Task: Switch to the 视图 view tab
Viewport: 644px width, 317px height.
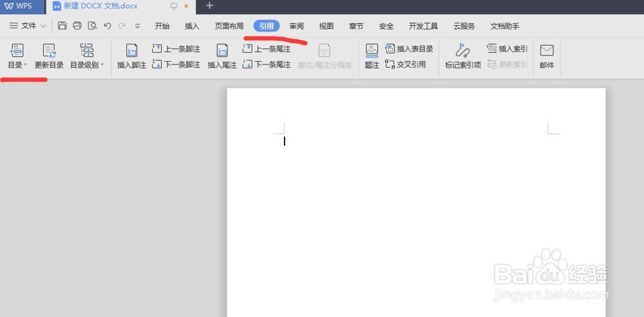Action: (327, 26)
